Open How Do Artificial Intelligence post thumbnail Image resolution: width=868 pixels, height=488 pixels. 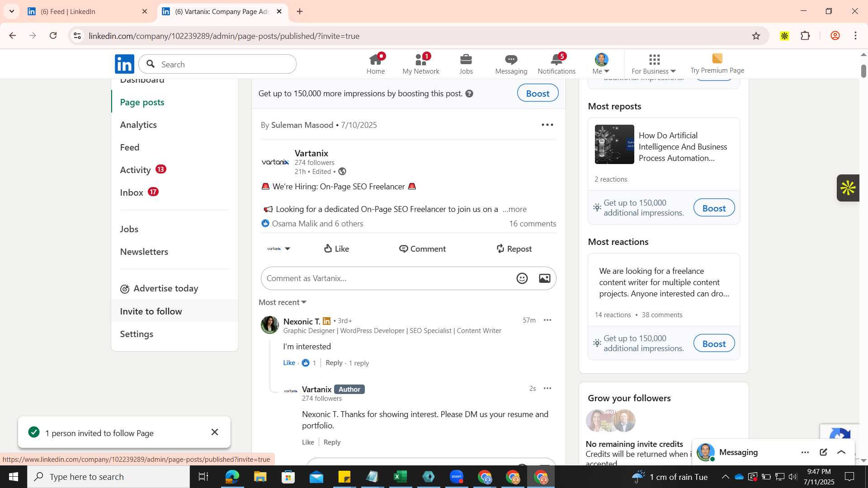point(614,145)
